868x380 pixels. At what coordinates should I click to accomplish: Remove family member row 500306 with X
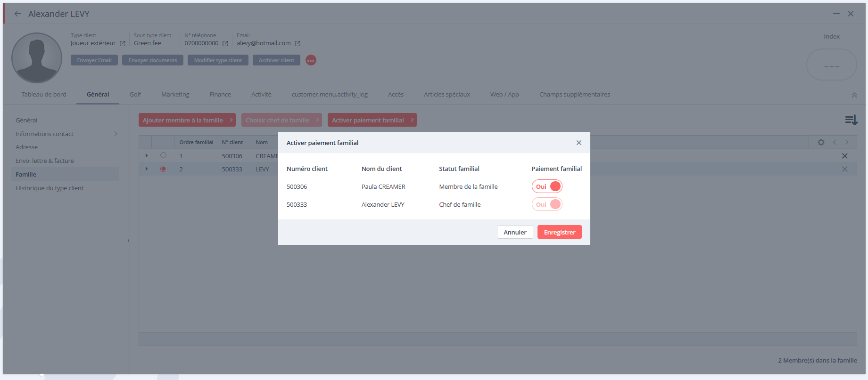(845, 156)
